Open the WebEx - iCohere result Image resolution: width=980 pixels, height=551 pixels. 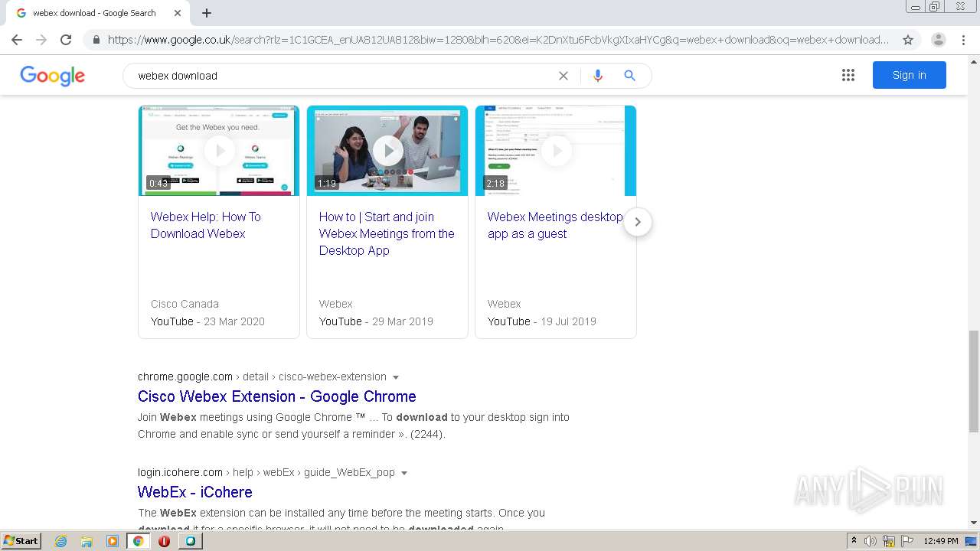pyautogui.click(x=195, y=492)
